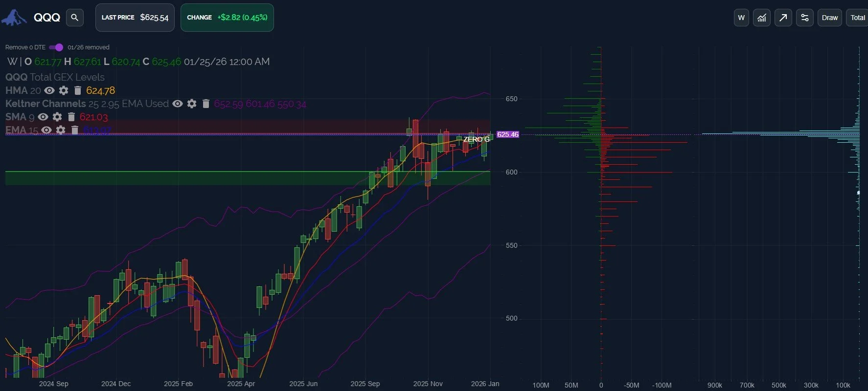The width and height of the screenshot is (868, 391).
Task: Click the QQQ ticker symbol title
Action: pos(47,18)
